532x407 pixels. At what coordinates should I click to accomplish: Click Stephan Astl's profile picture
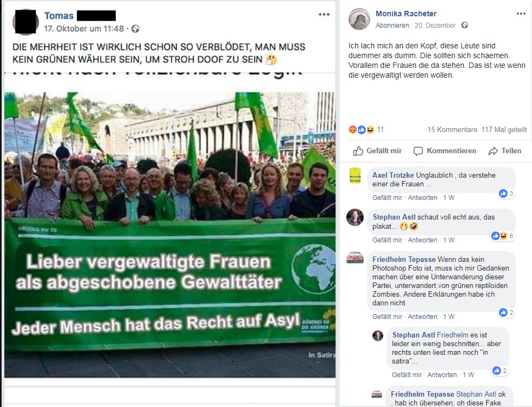pos(355,217)
